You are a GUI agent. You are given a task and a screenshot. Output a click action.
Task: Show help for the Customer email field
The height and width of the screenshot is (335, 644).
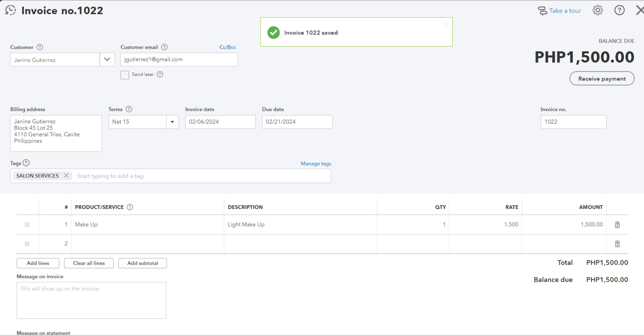[164, 47]
